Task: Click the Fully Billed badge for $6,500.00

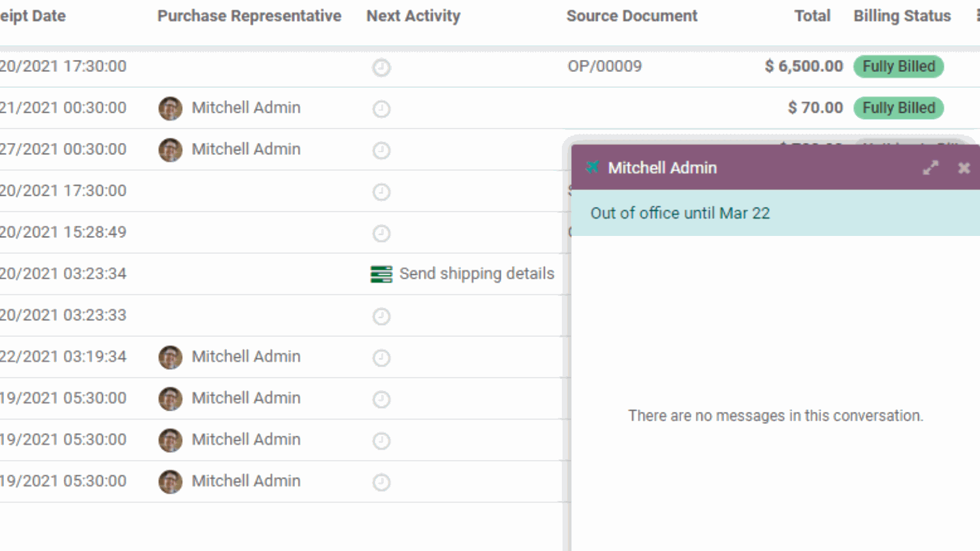Action: (898, 67)
